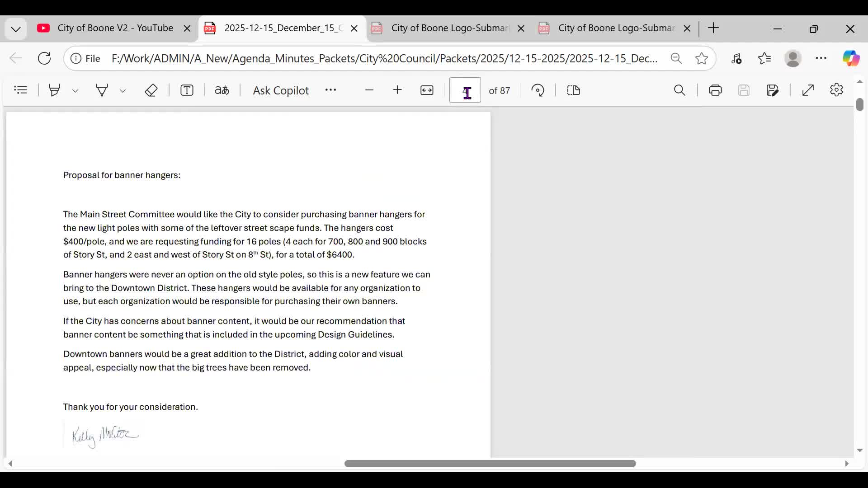The image size is (868, 488).
Task: Enter full screen mode icon
Action: 808,90
